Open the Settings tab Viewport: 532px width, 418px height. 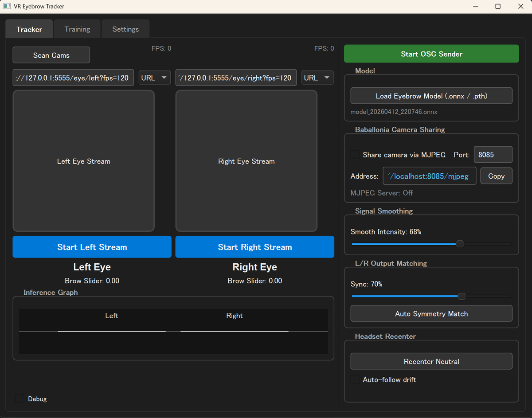[125, 29]
